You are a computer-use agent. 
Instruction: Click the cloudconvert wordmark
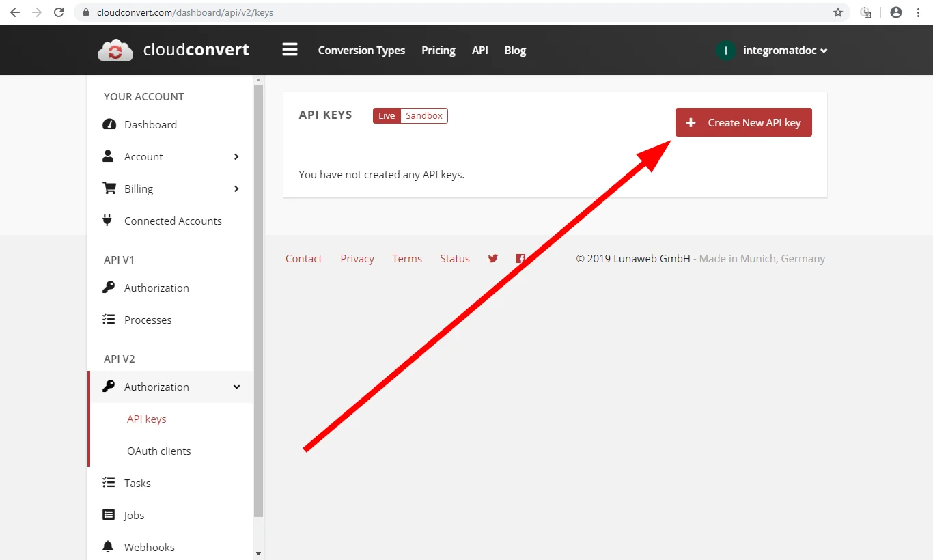[x=196, y=51]
